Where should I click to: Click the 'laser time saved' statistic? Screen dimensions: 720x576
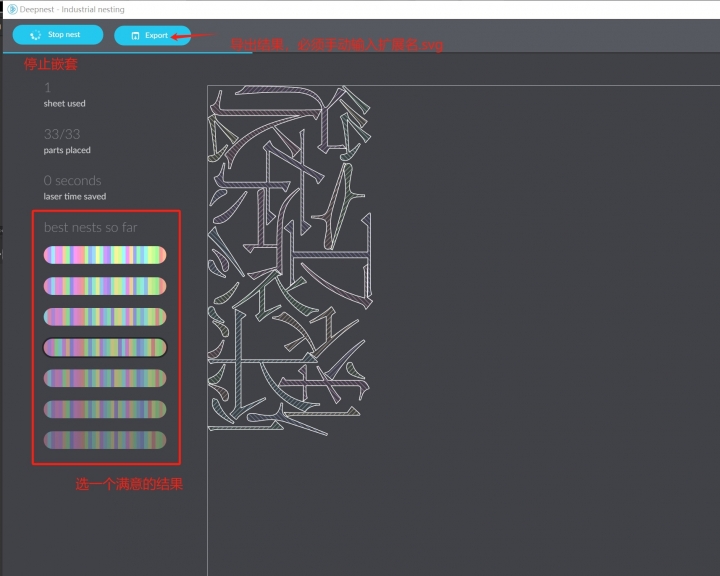coord(74,196)
